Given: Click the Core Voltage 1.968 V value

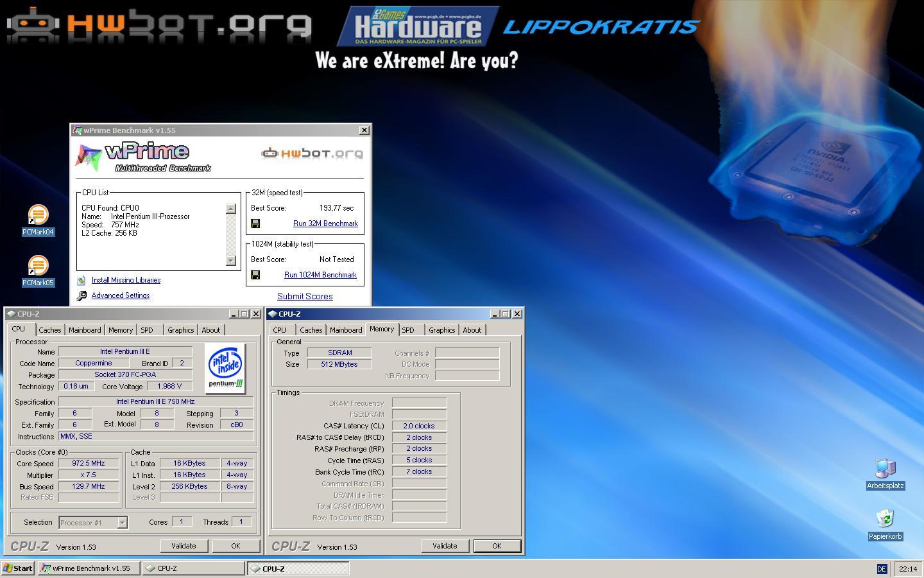Looking at the screenshot, I should pyautogui.click(x=170, y=386).
